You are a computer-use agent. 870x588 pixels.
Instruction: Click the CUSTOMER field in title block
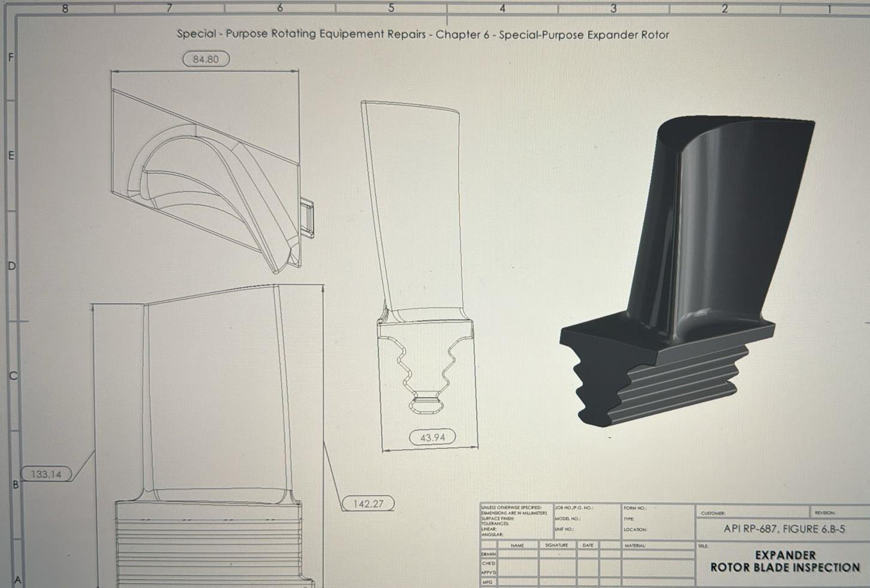pyautogui.click(x=753, y=513)
